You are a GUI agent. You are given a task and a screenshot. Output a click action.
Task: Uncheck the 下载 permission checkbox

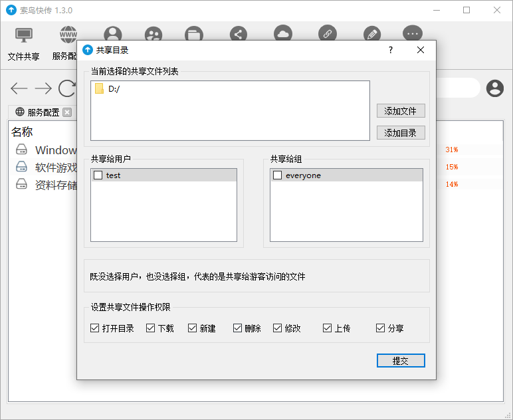click(x=151, y=328)
